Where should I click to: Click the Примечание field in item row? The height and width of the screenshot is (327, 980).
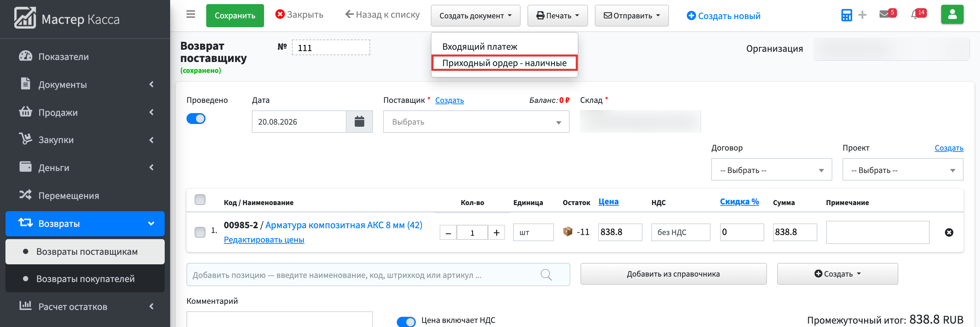point(877,232)
